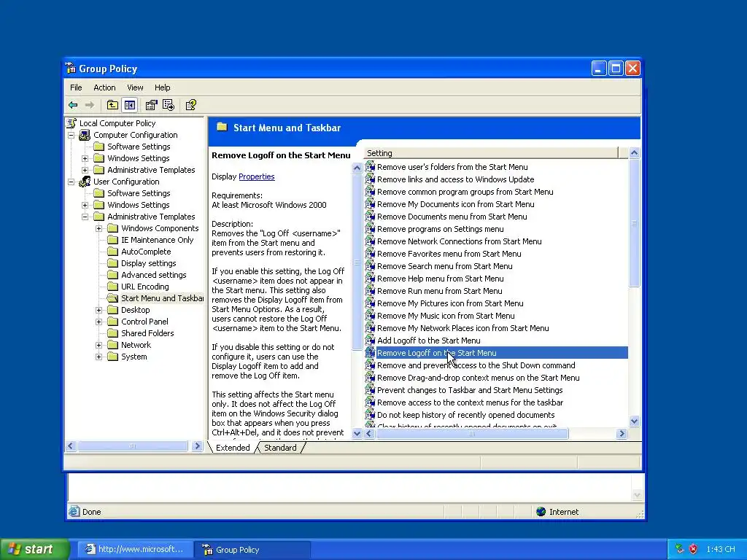
Task: Open the Properties link
Action: 256,176
